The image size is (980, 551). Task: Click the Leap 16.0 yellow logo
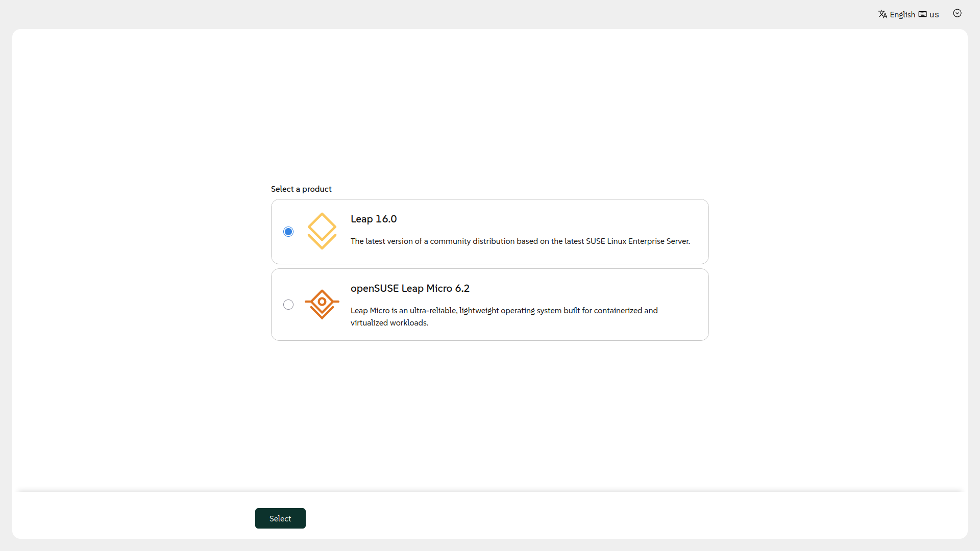pyautogui.click(x=322, y=231)
